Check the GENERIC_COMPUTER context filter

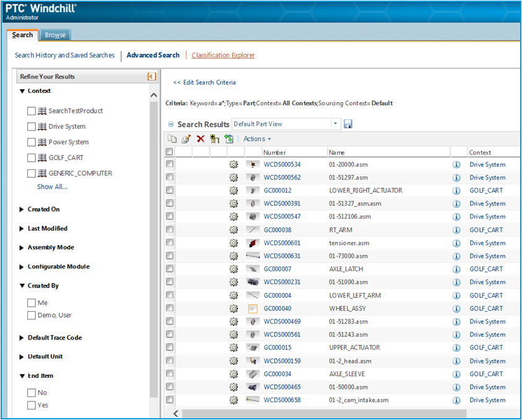click(32, 173)
